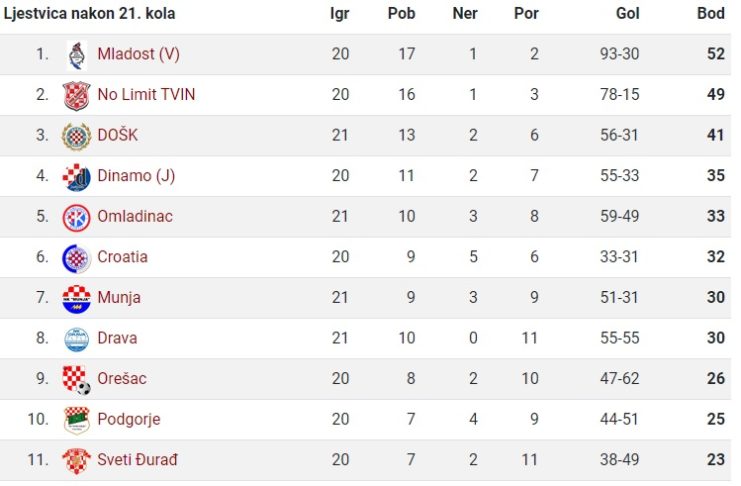741x486 pixels.
Task: Click the Orešac crest with football
Action: coord(77,380)
